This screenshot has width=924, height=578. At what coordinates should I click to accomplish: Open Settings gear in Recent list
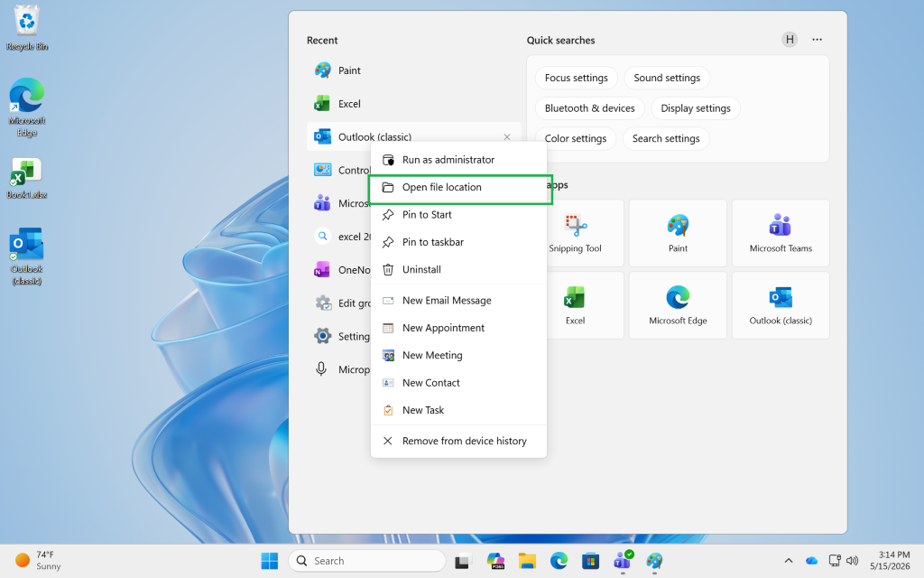[322, 336]
